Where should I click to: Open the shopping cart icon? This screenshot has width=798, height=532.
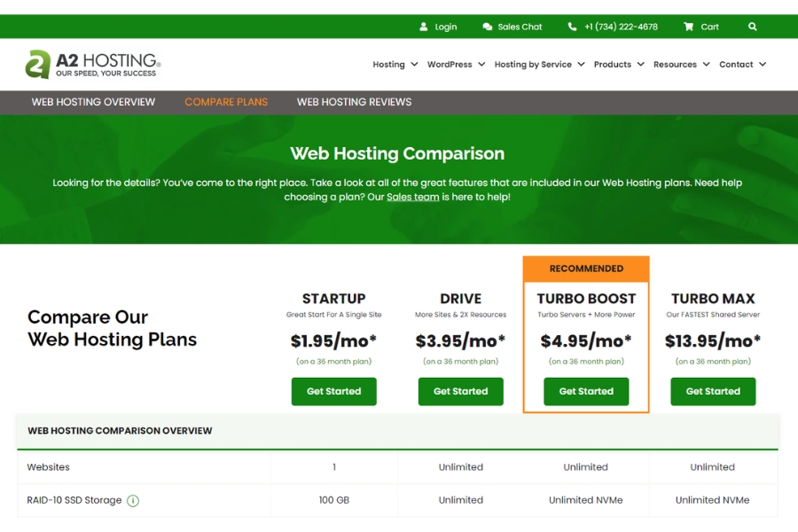688,27
